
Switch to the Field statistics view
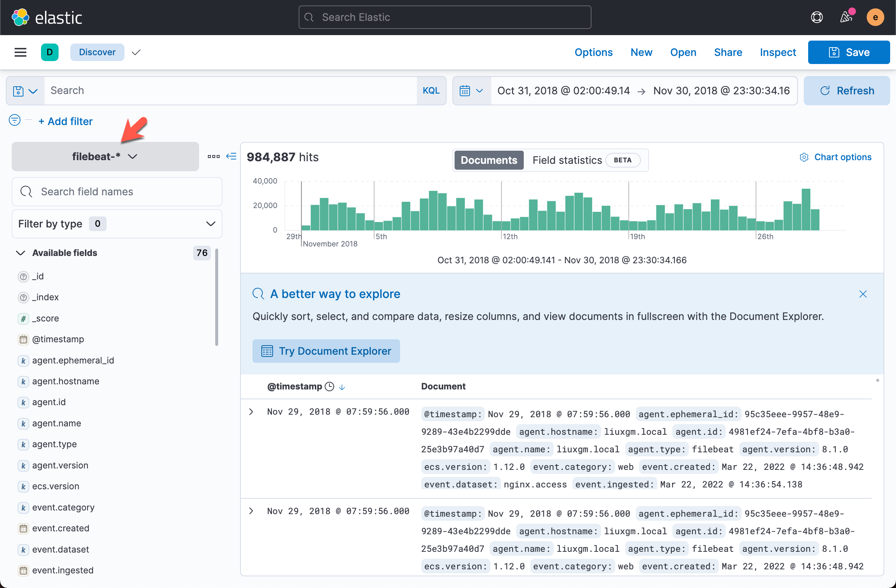[x=567, y=160]
